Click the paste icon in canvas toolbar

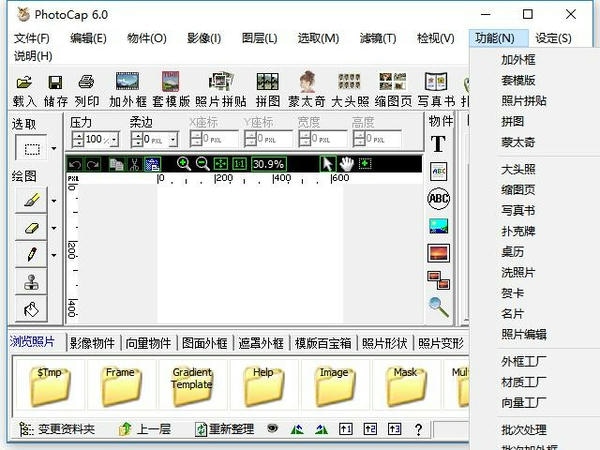pyautogui.click(x=152, y=165)
